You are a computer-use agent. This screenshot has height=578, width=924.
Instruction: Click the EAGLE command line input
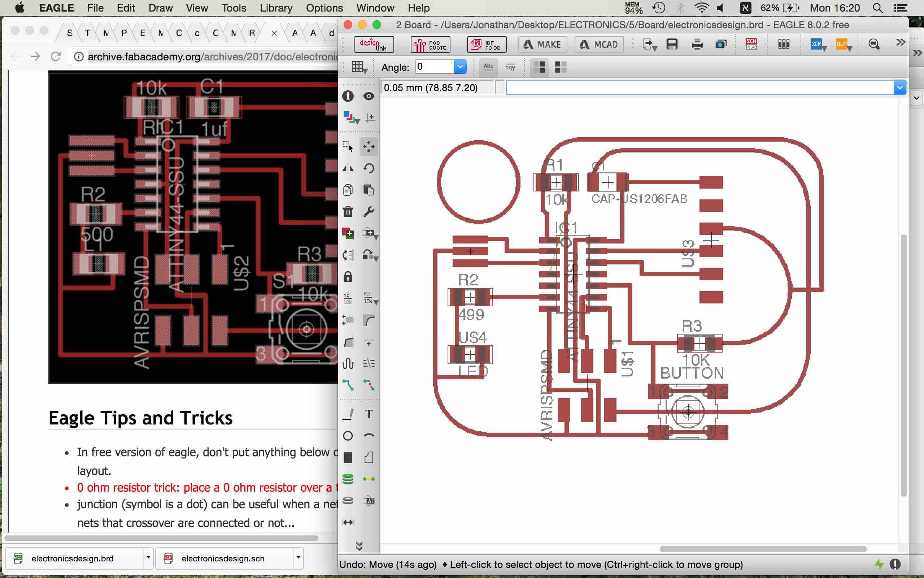pos(700,87)
